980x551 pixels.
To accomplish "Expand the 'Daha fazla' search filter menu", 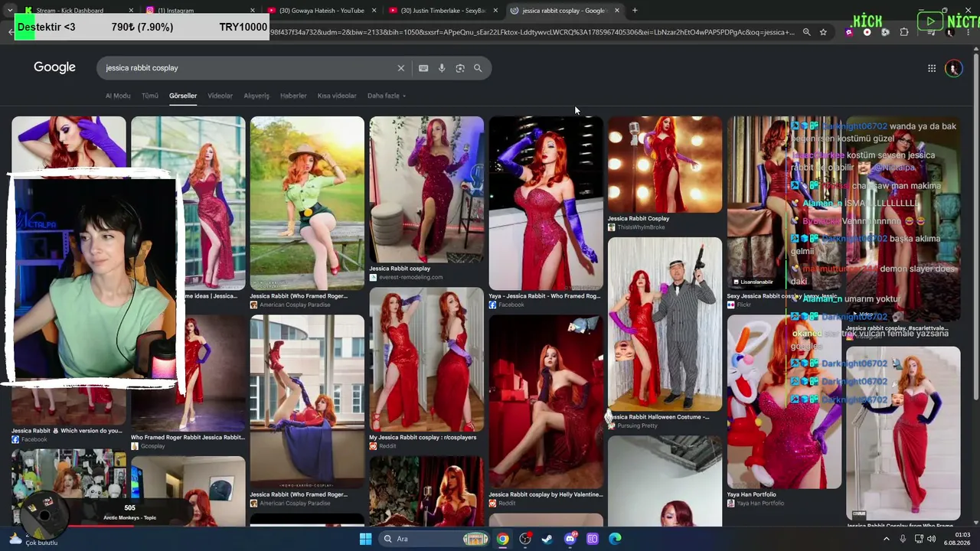I will (x=387, y=96).
